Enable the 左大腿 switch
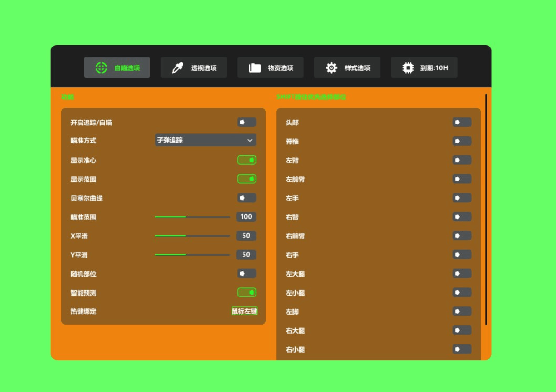 [x=462, y=274]
